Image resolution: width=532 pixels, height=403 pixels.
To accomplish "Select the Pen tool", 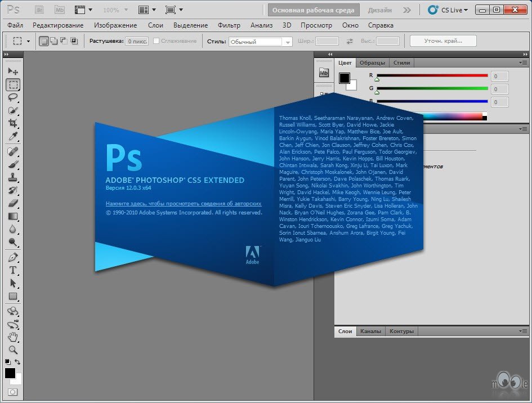I will click(13, 257).
